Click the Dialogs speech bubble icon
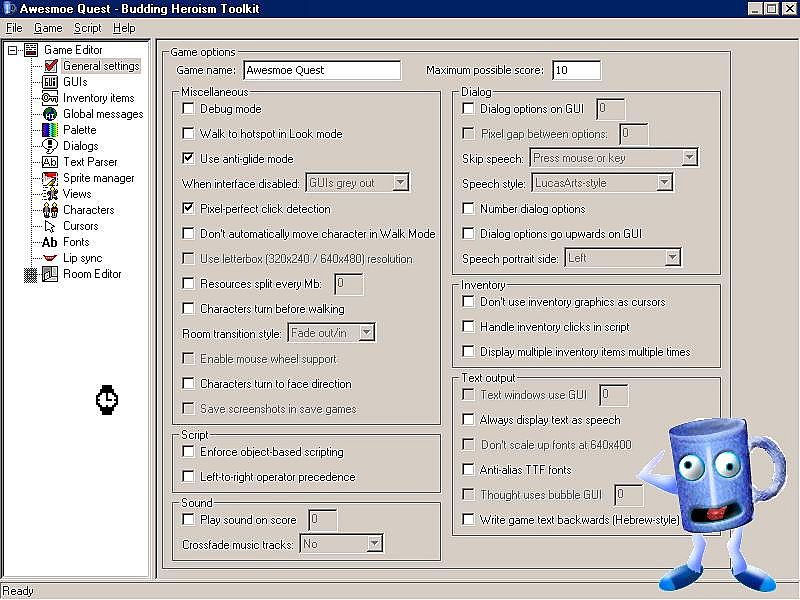Screen dimensions: 800x600 tap(50, 146)
